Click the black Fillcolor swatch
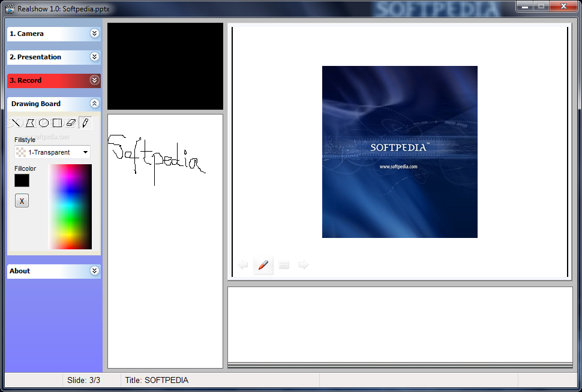Viewport: 582px width, 392px height. tap(22, 180)
